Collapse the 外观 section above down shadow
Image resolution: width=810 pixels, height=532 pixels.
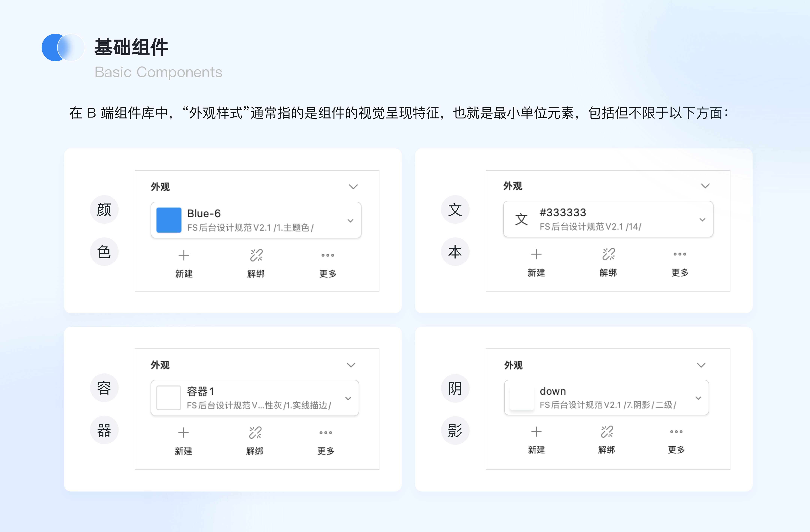pyautogui.click(x=701, y=365)
